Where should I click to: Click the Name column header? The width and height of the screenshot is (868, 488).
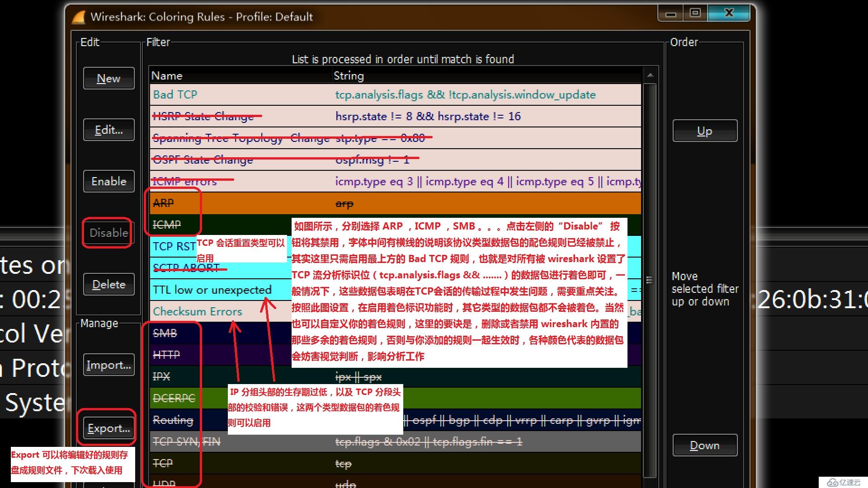pos(241,76)
